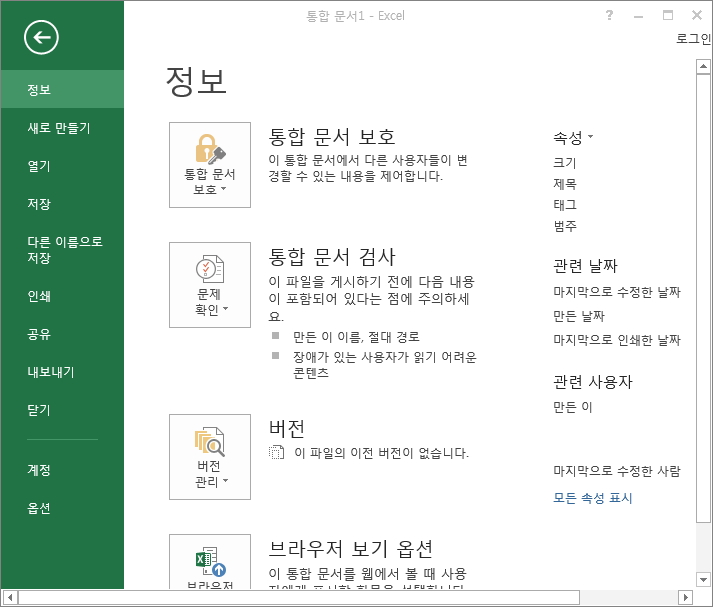The width and height of the screenshot is (713, 607).
Task: Click the 로그인 sign-in link
Action: pyautogui.click(x=693, y=39)
